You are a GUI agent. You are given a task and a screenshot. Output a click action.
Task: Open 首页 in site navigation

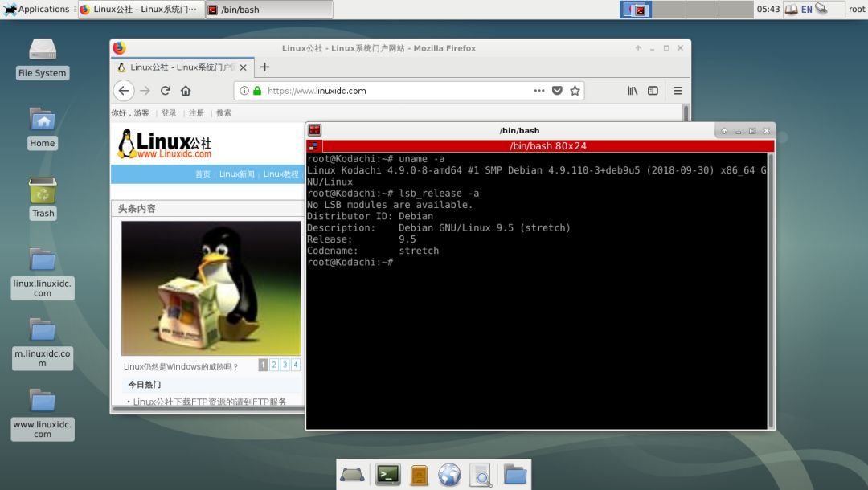(203, 174)
